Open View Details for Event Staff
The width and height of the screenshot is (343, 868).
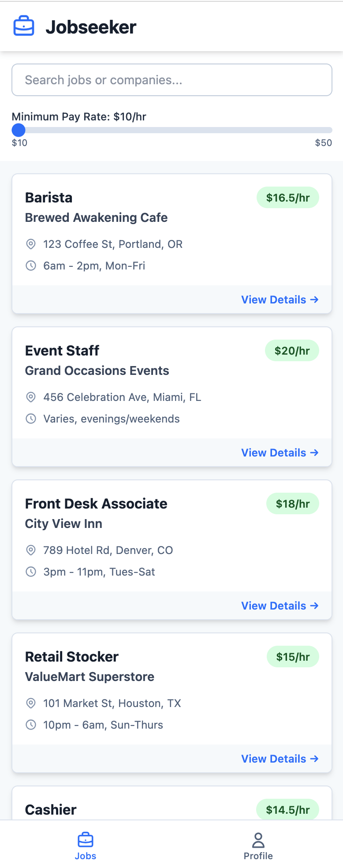point(280,453)
